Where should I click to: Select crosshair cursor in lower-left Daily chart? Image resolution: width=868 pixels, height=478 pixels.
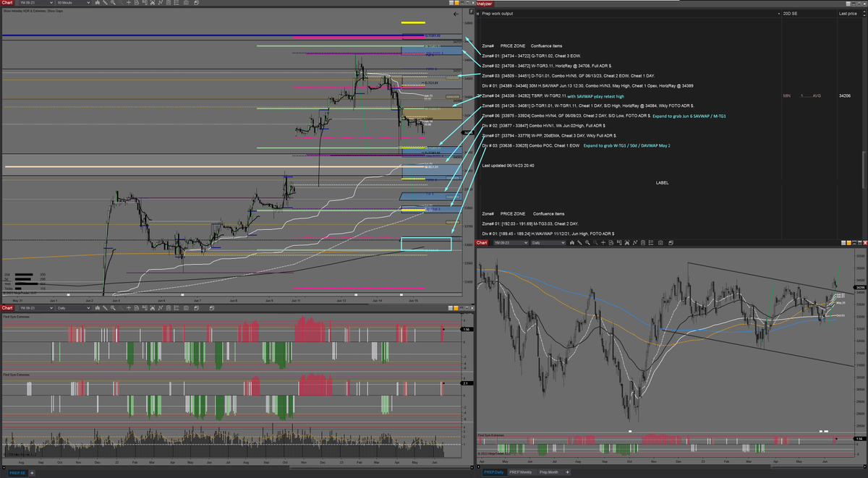point(129,308)
